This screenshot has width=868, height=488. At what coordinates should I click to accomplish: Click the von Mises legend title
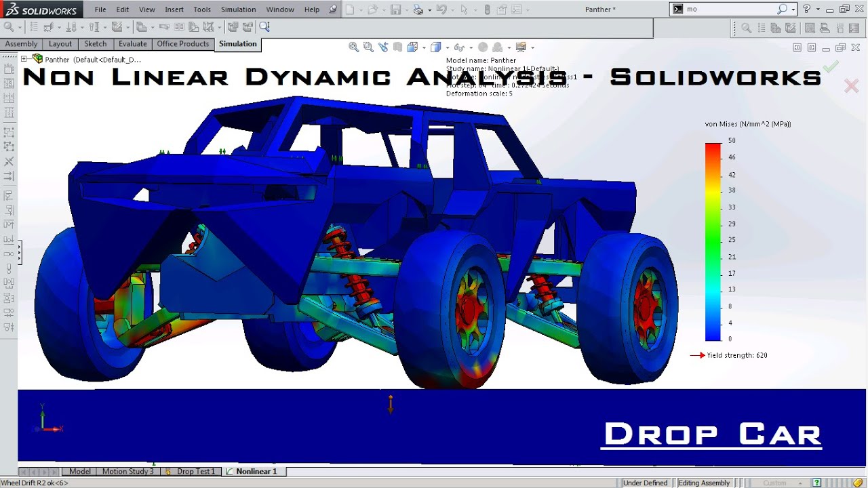coord(747,124)
